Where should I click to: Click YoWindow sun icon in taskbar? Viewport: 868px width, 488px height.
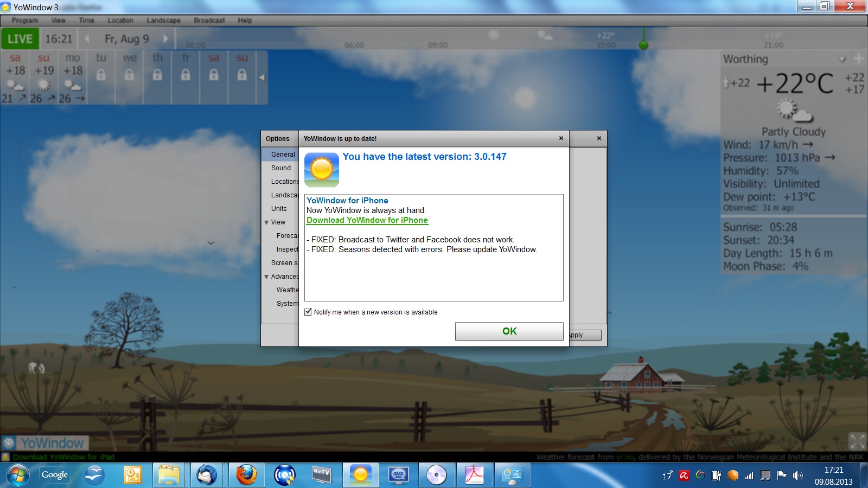[360, 476]
